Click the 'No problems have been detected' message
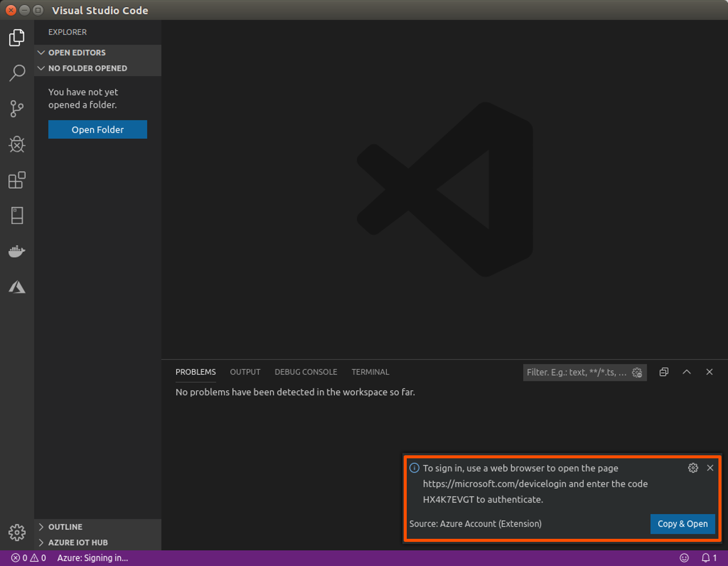This screenshot has height=566, width=728. pos(295,392)
